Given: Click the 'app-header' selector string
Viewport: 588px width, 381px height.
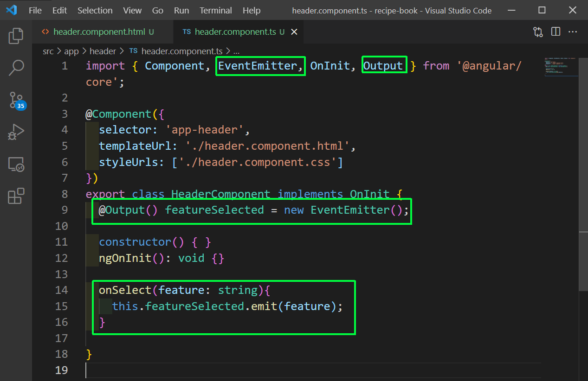Looking at the screenshot, I should click(205, 130).
